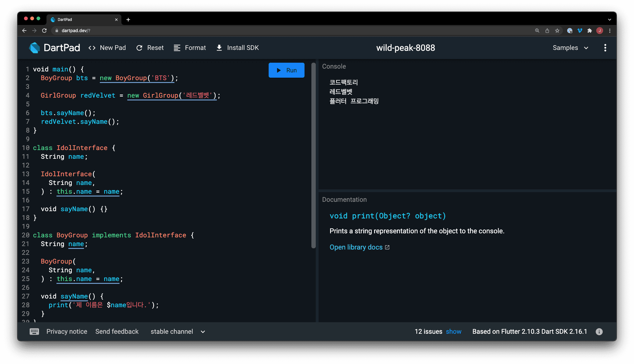
Task: Click console output line 코드팩토리
Action: (x=344, y=82)
